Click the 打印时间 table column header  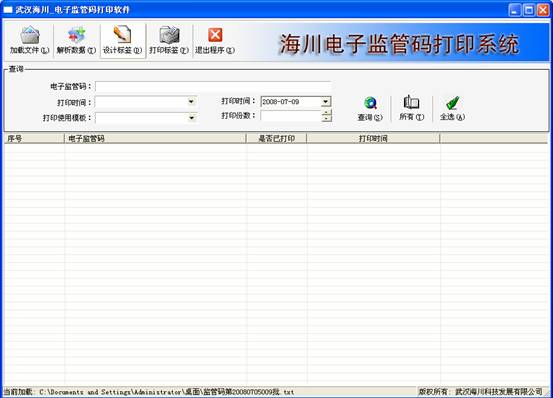click(373, 139)
